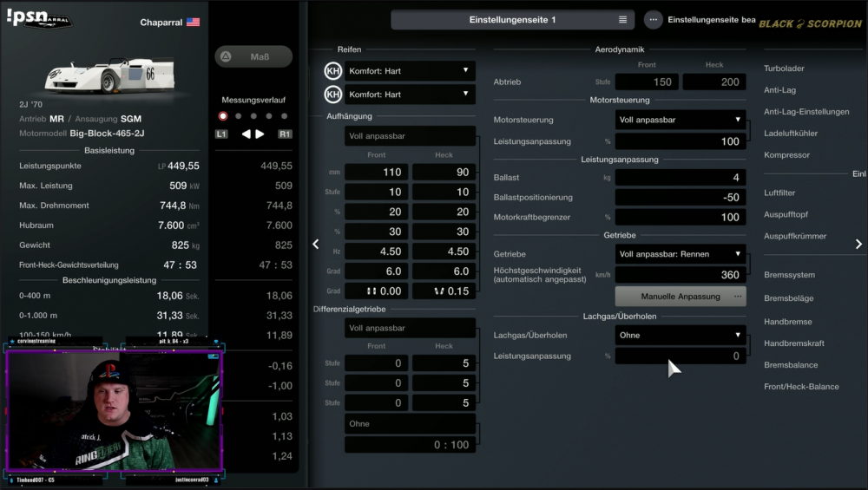Open the Einstellungenseite 1 page selector
This screenshot has width=868, height=490.
(512, 19)
